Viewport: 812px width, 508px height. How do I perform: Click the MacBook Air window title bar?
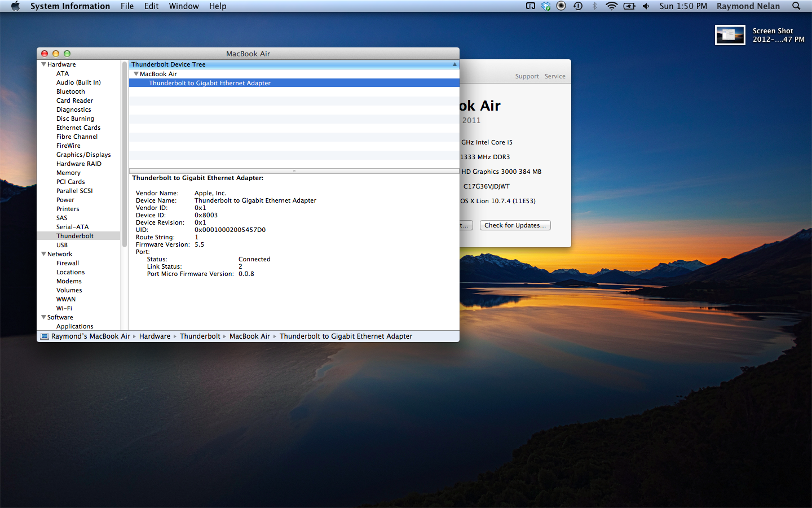click(x=248, y=54)
